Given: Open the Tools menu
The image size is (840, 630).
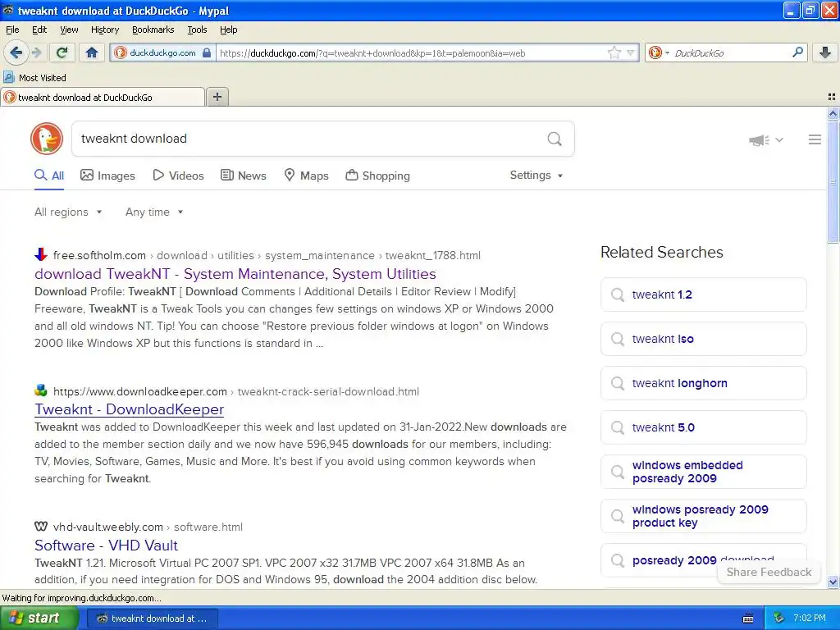Looking at the screenshot, I should 197,30.
